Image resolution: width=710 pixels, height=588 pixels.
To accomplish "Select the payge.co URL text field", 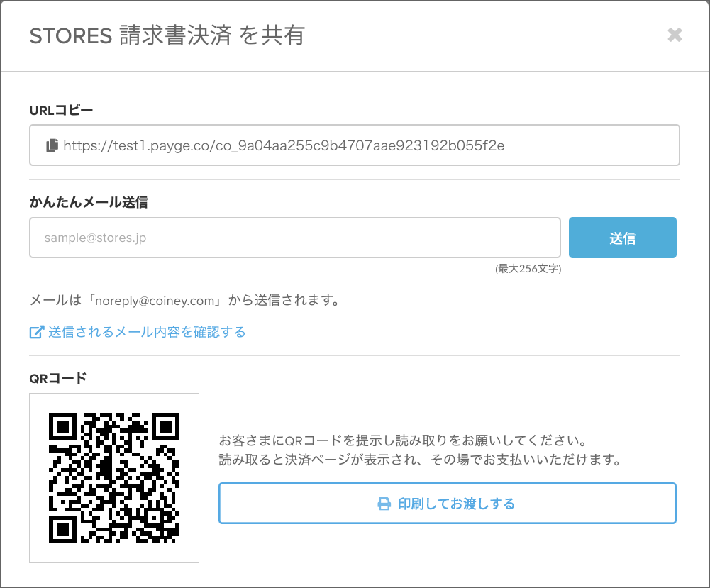I will [x=355, y=145].
